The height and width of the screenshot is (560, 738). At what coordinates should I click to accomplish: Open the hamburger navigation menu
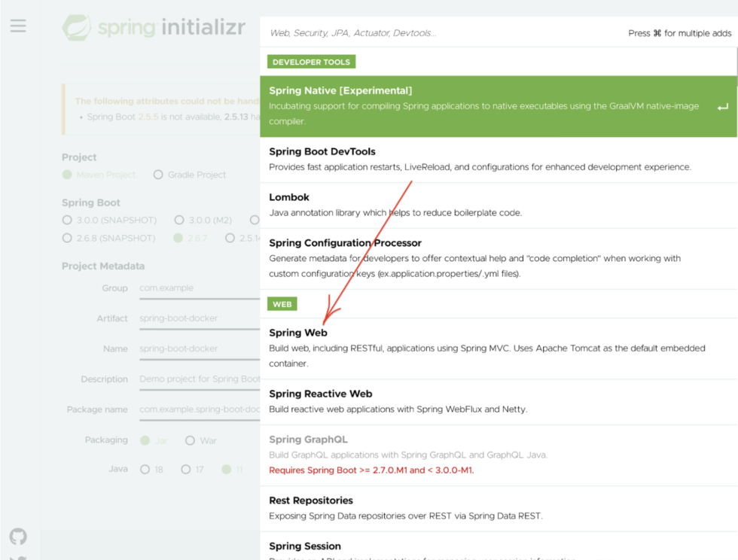coord(18,26)
